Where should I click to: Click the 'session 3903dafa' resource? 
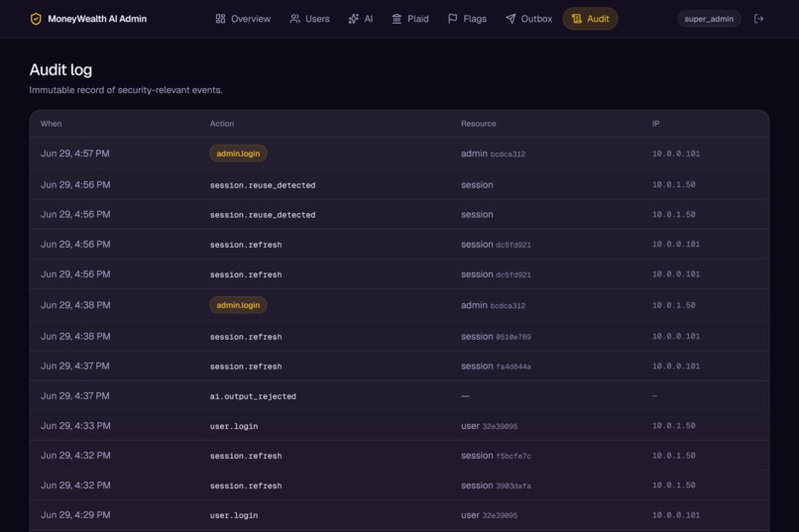pyautogui.click(x=496, y=485)
